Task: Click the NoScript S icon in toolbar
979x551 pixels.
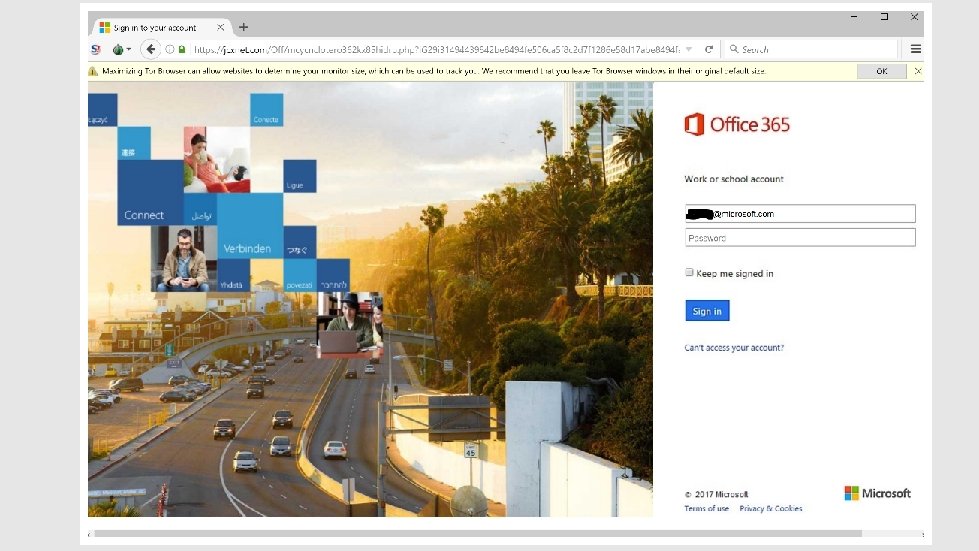Action: pyautogui.click(x=96, y=49)
